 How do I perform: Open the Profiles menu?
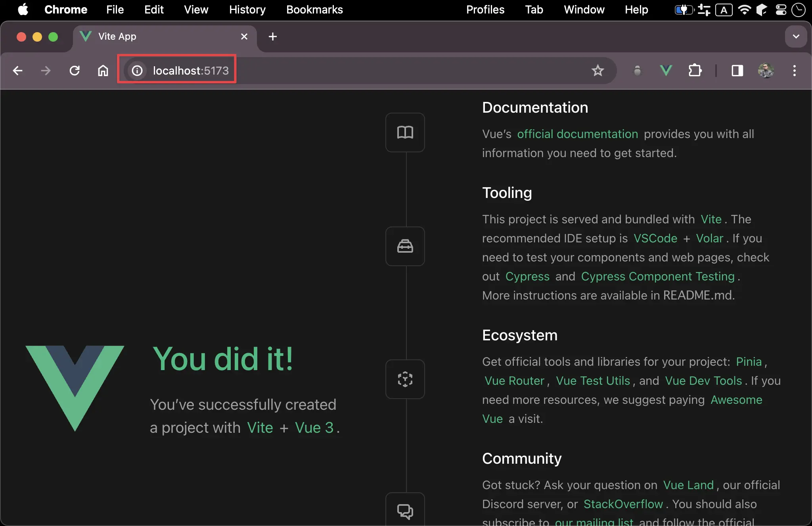(x=485, y=10)
